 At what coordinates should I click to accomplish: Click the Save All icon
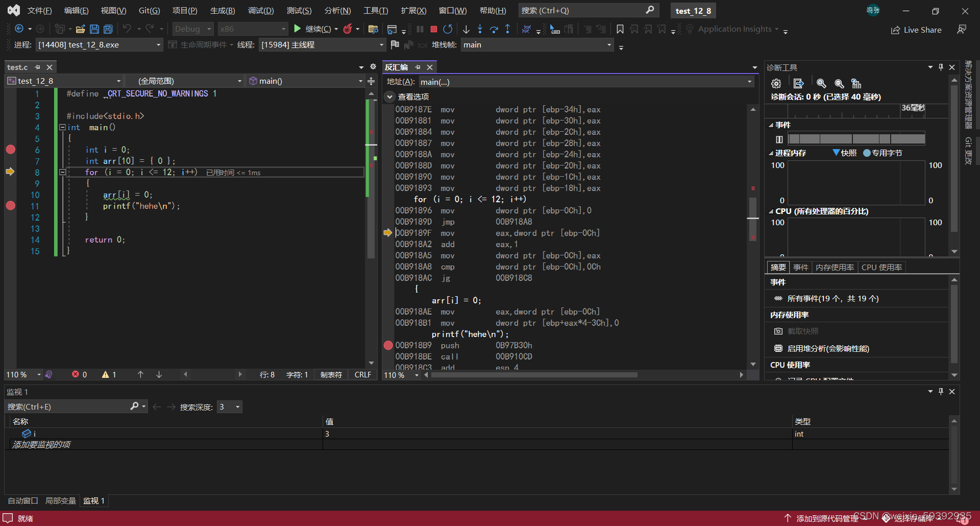[108, 29]
